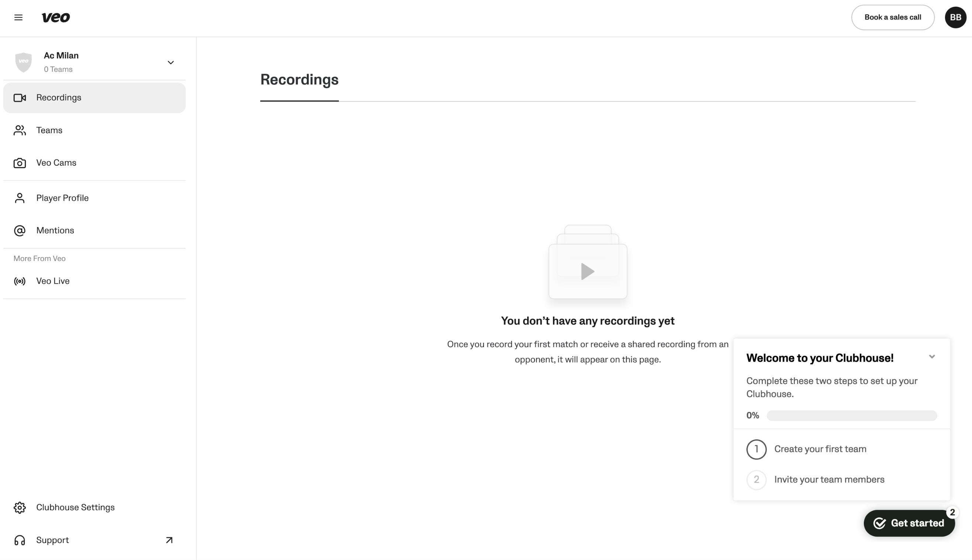Viewport: 972px width, 560px height.
Task: Select step 2 Invite your team members
Action: coord(829,480)
